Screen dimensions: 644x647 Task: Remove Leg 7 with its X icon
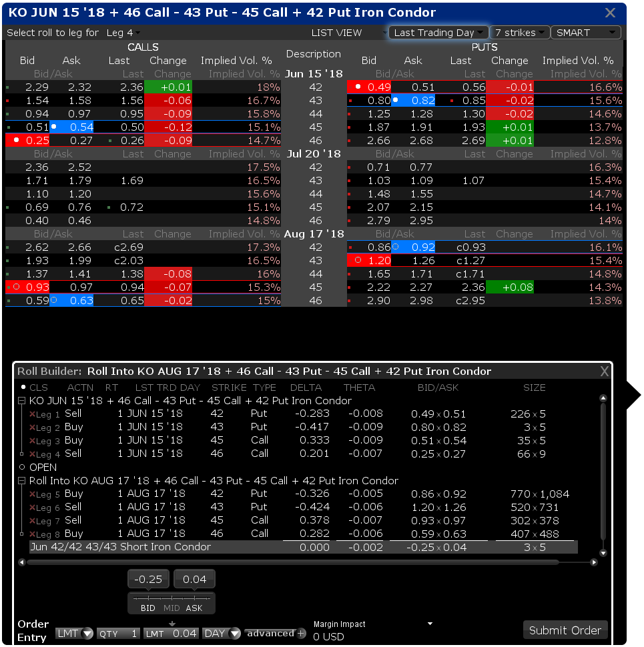pos(32,521)
